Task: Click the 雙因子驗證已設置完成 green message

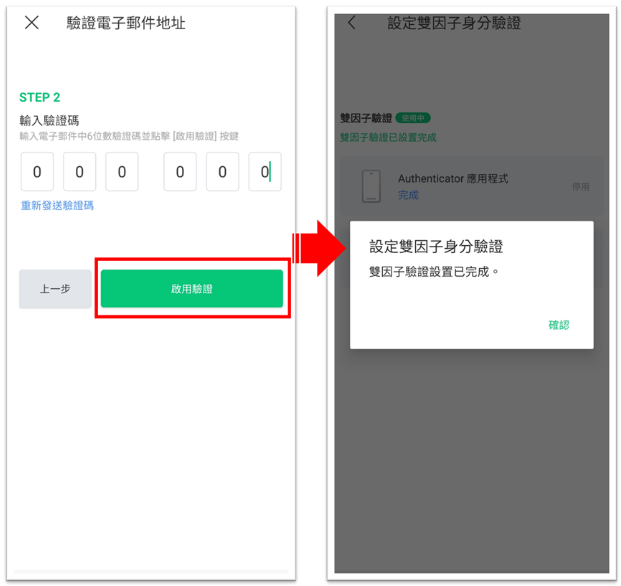Action: tap(388, 137)
